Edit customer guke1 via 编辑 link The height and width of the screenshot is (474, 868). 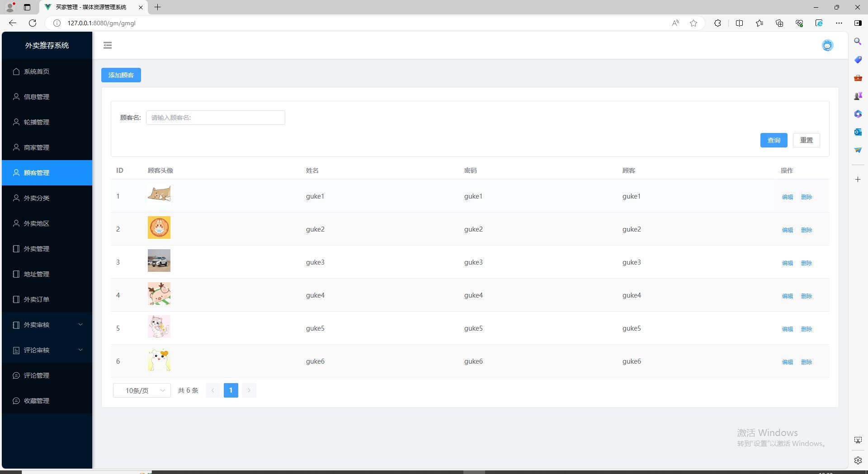(x=788, y=197)
